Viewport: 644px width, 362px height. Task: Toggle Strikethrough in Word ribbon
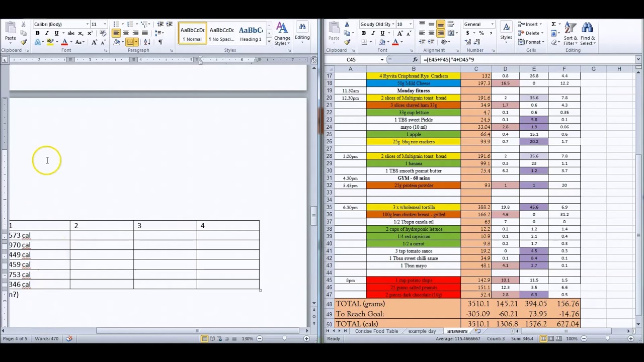[x=71, y=33]
